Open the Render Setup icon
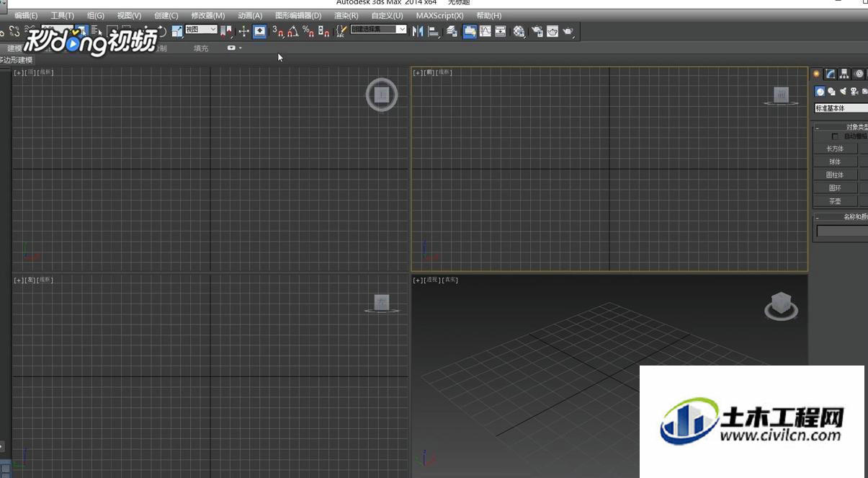 pyautogui.click(x=537, y=31)
